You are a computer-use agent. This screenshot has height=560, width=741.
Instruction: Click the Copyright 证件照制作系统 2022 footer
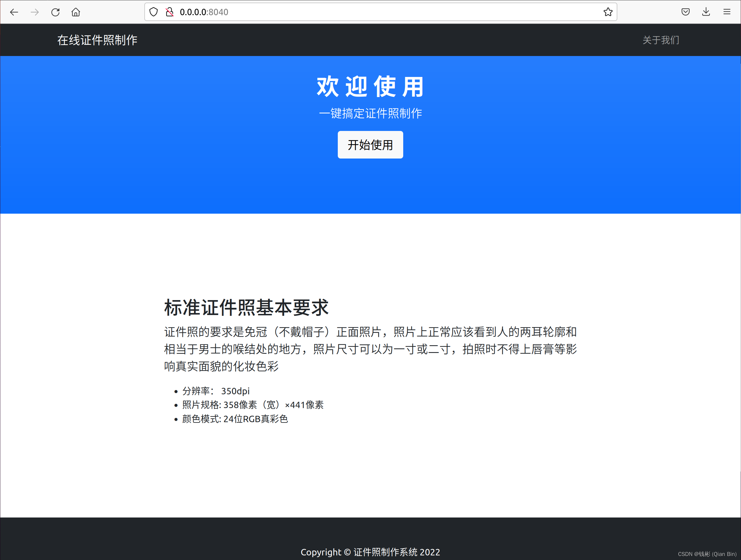point(370,552)
